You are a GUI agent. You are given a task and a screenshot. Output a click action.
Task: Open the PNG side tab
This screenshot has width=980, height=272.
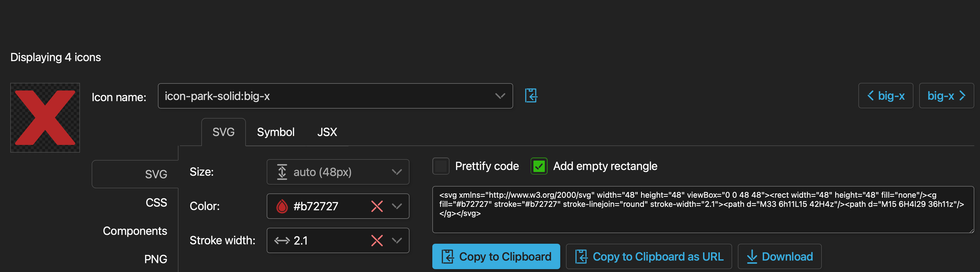pos(156,259)
